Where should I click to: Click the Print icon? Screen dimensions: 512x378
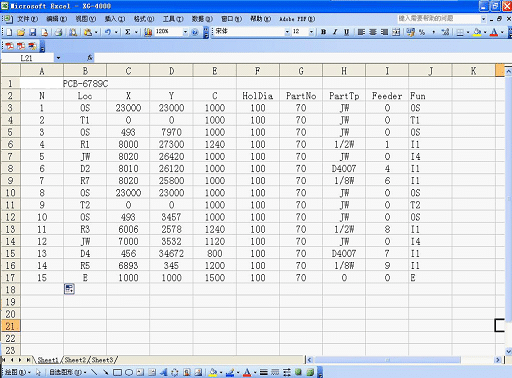[59, 32]
